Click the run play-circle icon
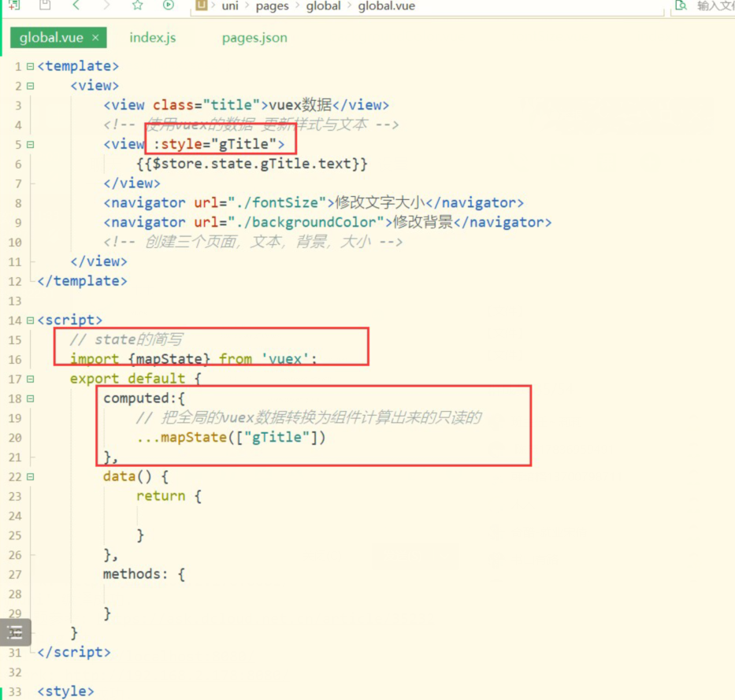The image size is (735, 700). point(169,6)
